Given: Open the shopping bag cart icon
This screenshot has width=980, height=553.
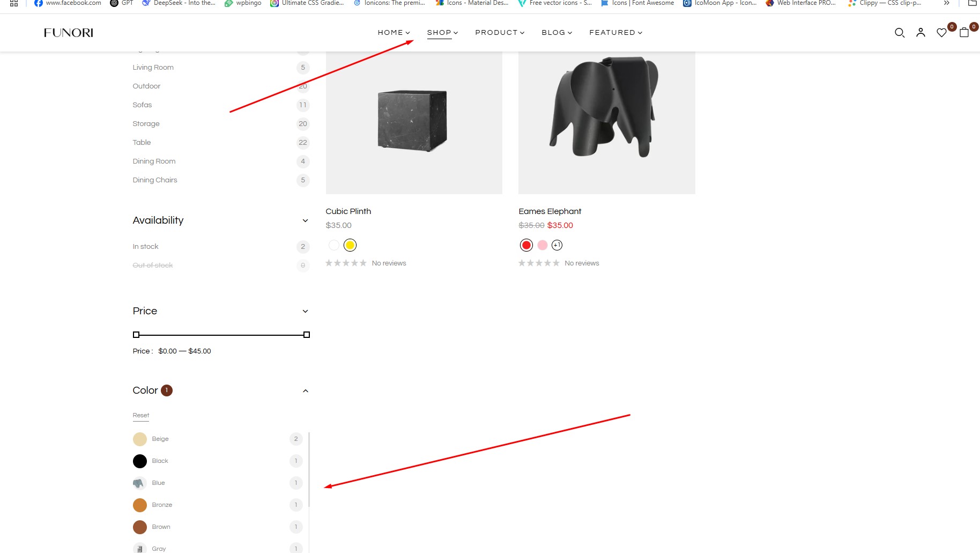Looking at the screenshot, I should click(x=964, y=33).
